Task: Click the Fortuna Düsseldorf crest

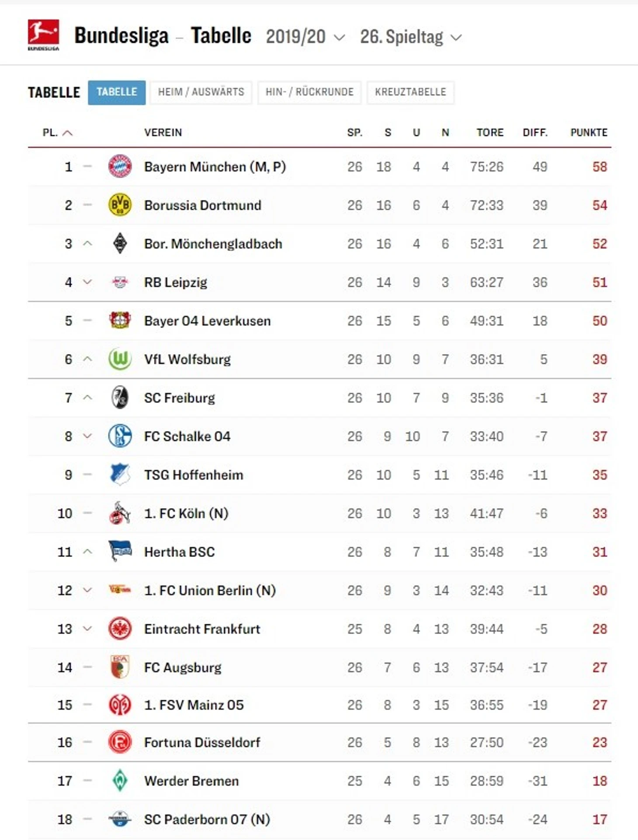Action: [x=120, y=742]
